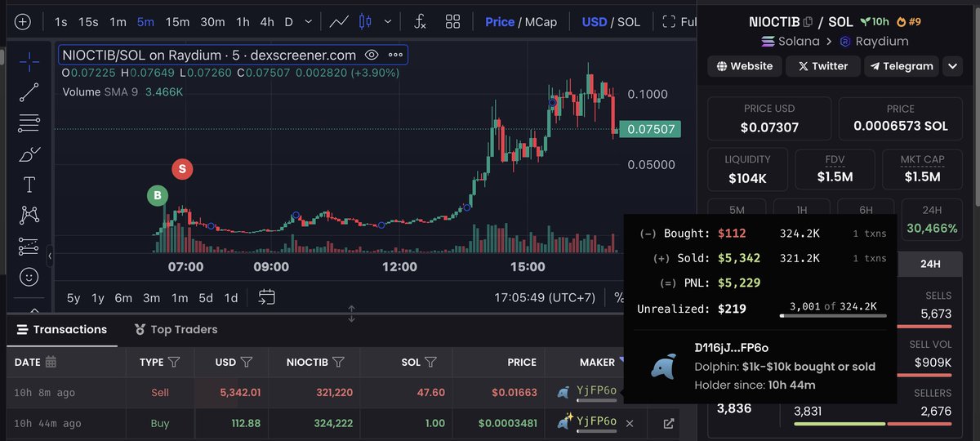Select the trend line drawing tool

pos(29,92)
